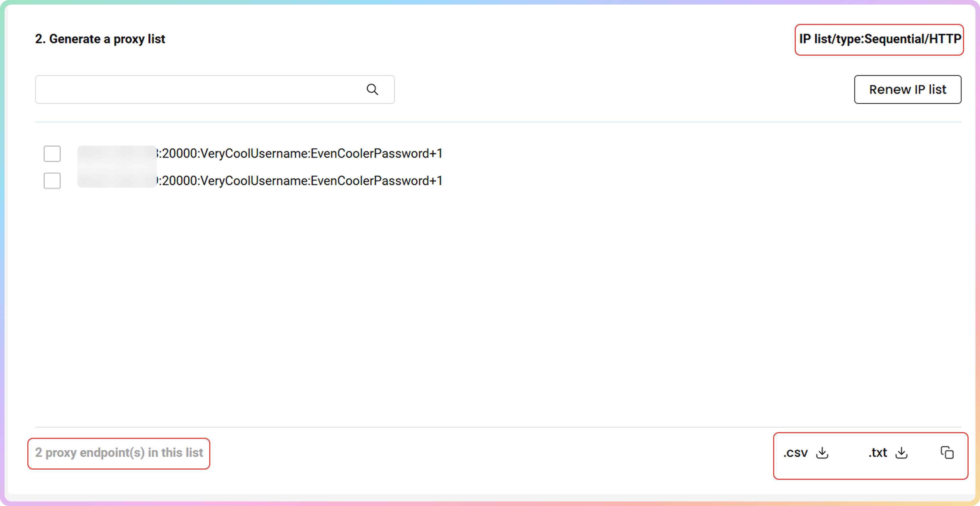Viewport: 980px width, 506px height.
Task: Click the blurred IP address block
Action: click(x=117, y=167)
